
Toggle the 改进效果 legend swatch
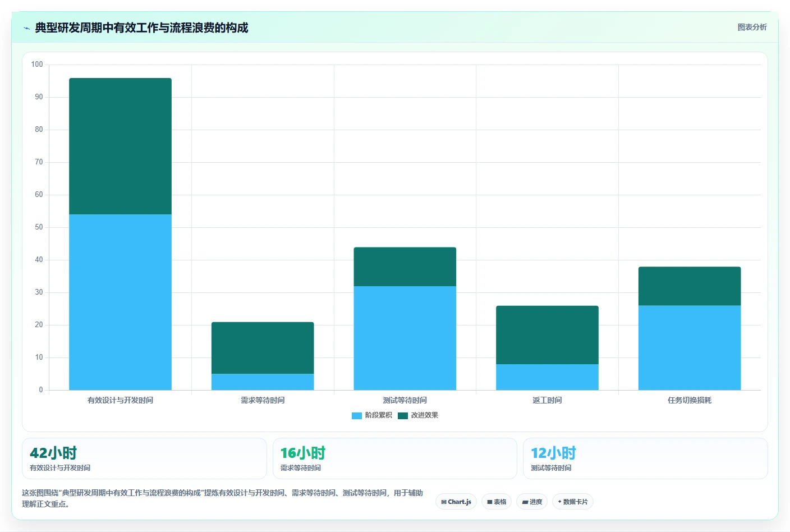(x=403, y=416)
